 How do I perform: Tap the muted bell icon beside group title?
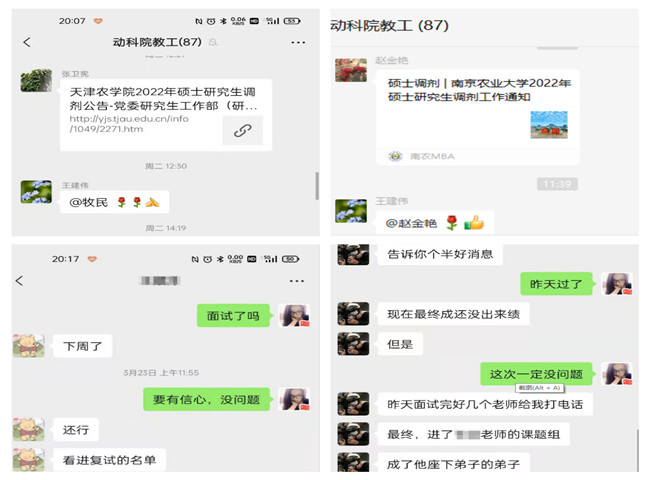213,42
